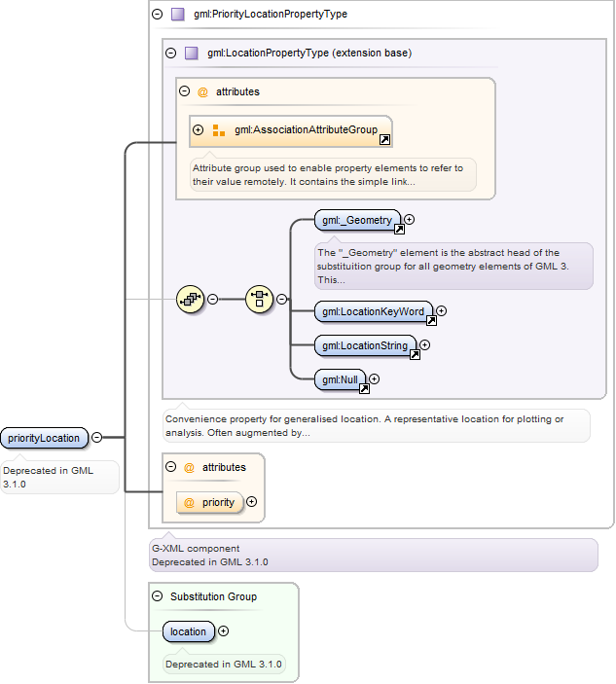Click the reference arrow on gml:LocationKeyWord
The height and width of the screenshot is (684, 616).
tap(431, 321)
